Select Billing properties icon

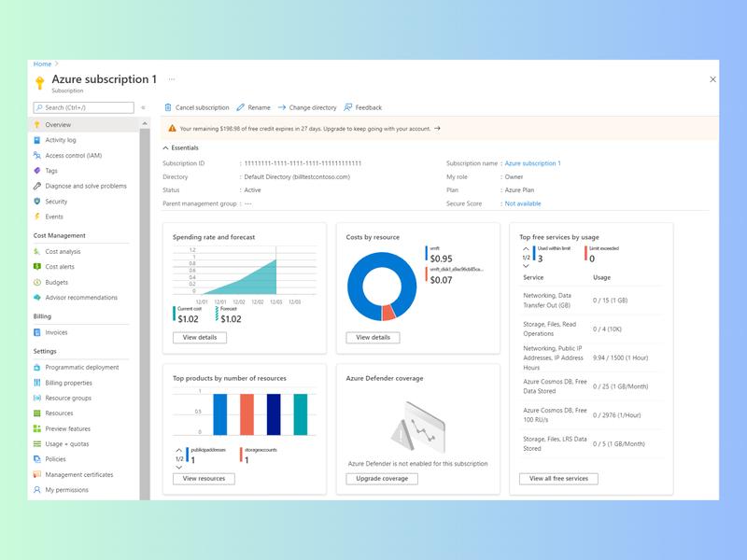pyautogui.click(x=37, y=383)
